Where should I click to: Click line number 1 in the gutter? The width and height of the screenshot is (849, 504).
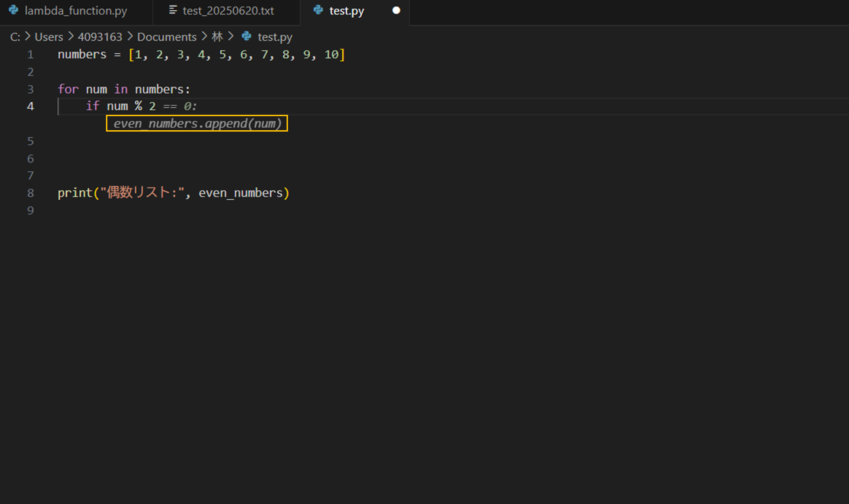[30, 55]
